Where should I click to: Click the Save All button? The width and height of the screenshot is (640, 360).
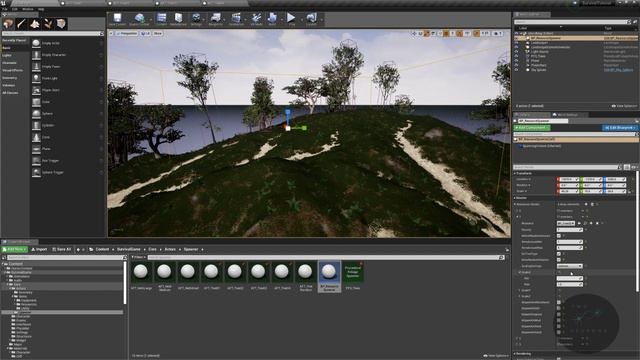[x=61, y=249]
